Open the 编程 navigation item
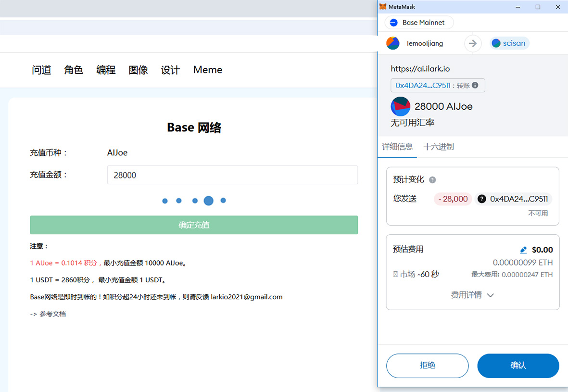Viewport: 568px width, 392px height. click(x=106, y=70)
